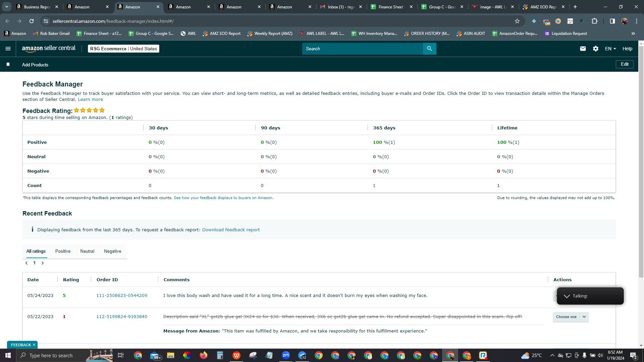Image resolution: width=644 pixels, height=362 pixels.
Task: Open a new browser tab
Action: tap(575, 7)
